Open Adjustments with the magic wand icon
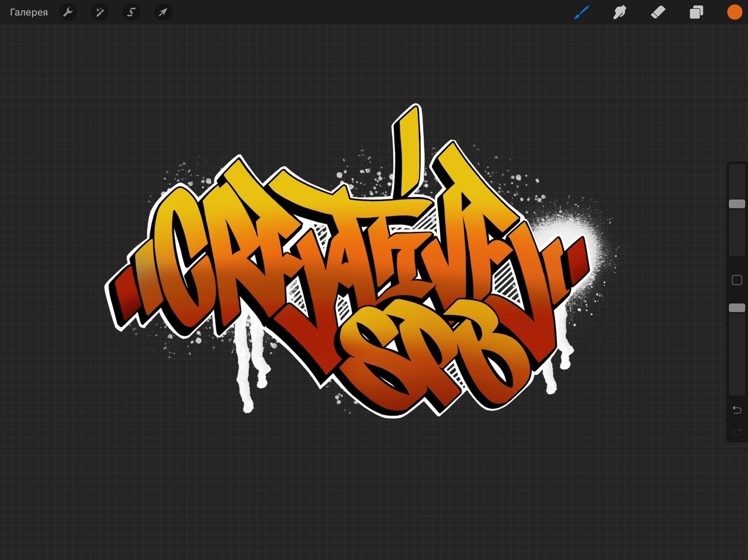The width and height of the screenshot is (748, 560). 100,12
